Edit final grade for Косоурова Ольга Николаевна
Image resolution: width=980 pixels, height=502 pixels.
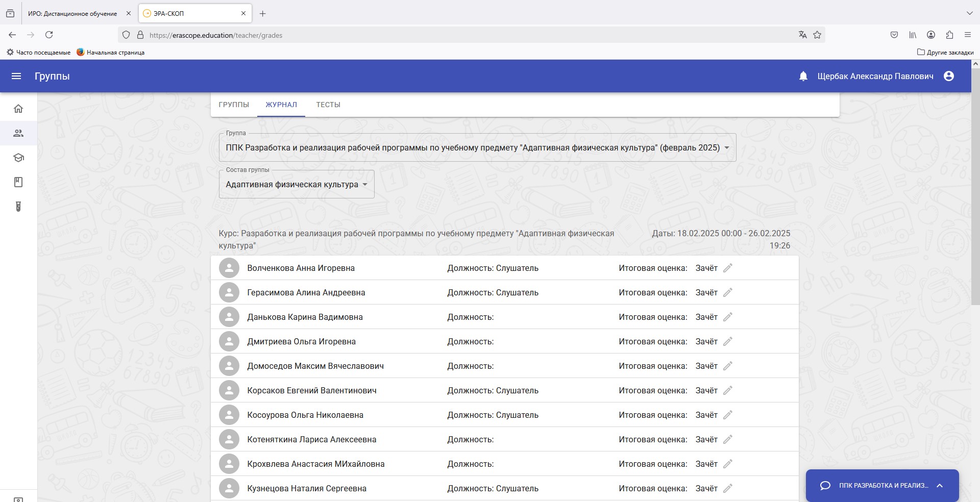728,415
